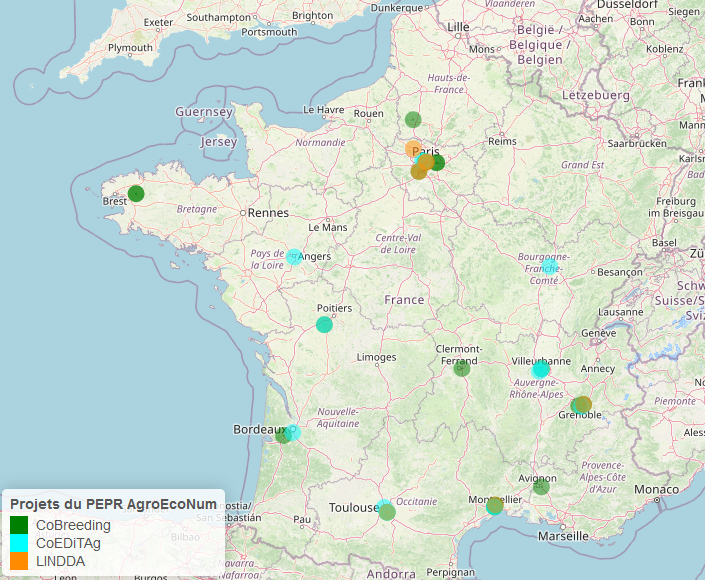Select the cyan marker at Villeurbanne

541,369
